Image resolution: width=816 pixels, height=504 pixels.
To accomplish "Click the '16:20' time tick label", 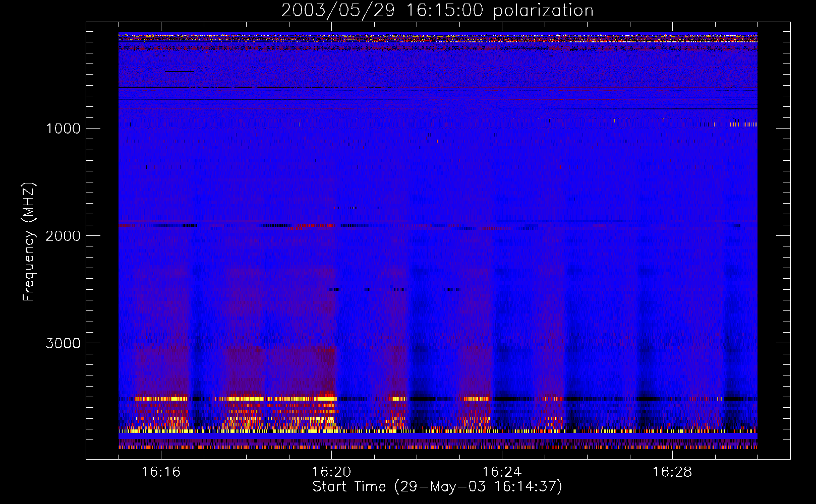I will [331, 472].
